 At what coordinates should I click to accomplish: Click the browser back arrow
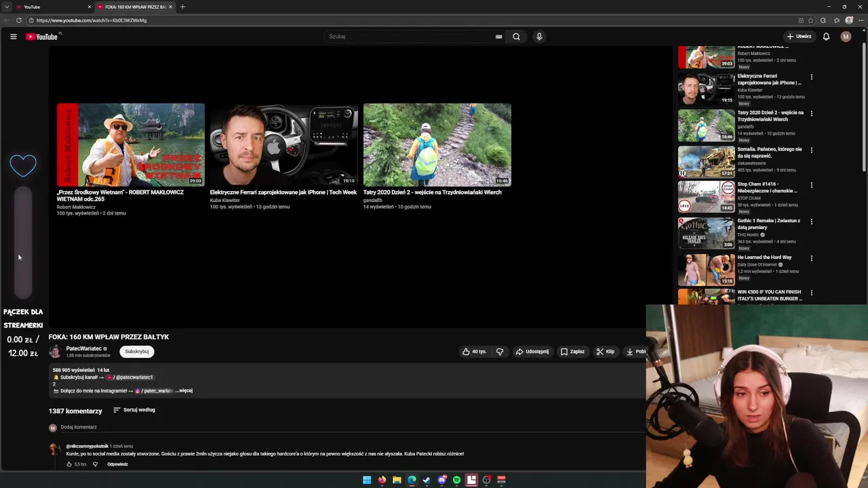7,20
